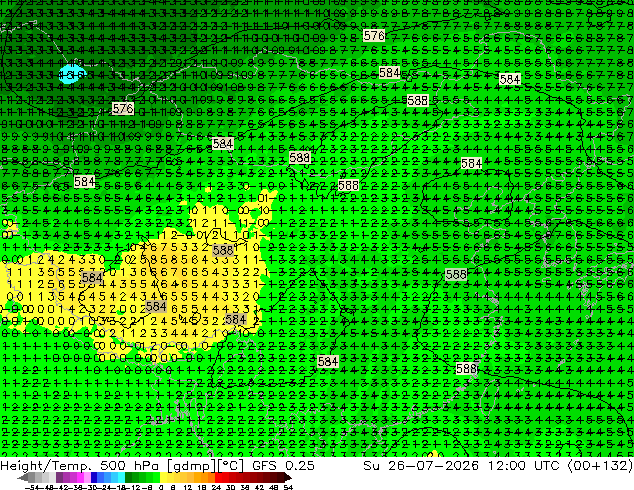
Task: Click the Height/Temp. 500 hPa title text
Action: coord(82,465)
